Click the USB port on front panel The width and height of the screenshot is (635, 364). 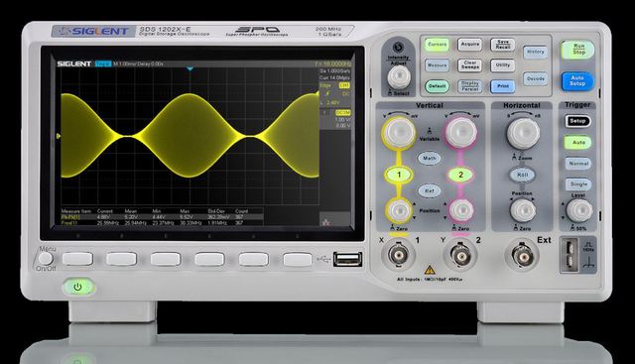click(x=347, y=259)
